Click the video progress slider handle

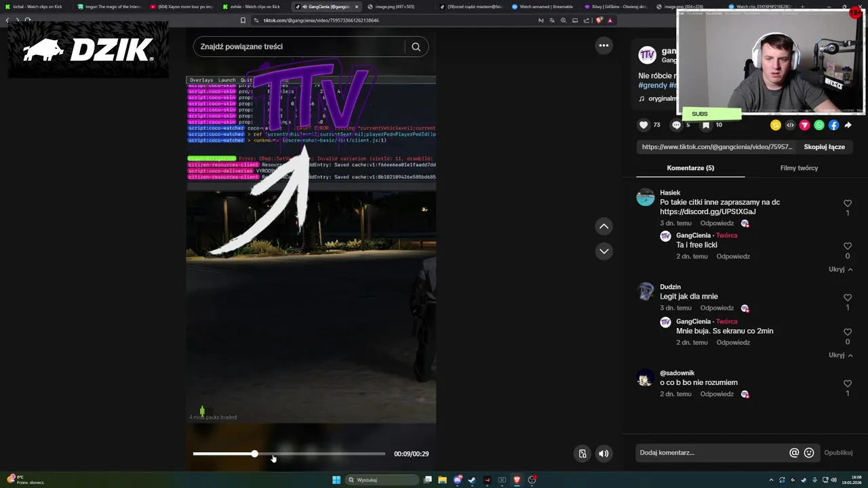(255, 453)
